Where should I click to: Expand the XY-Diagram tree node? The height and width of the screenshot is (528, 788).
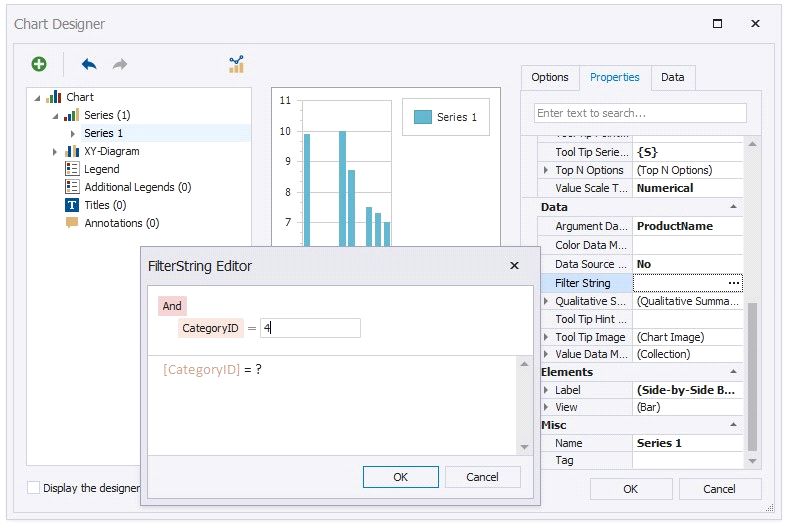tap(55, 151)
